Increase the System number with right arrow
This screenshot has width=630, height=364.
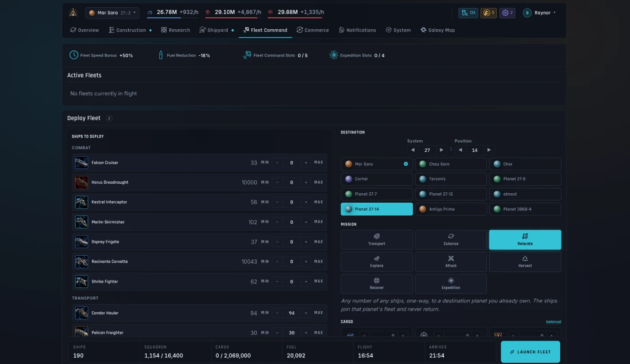click(x=441, y=150)
